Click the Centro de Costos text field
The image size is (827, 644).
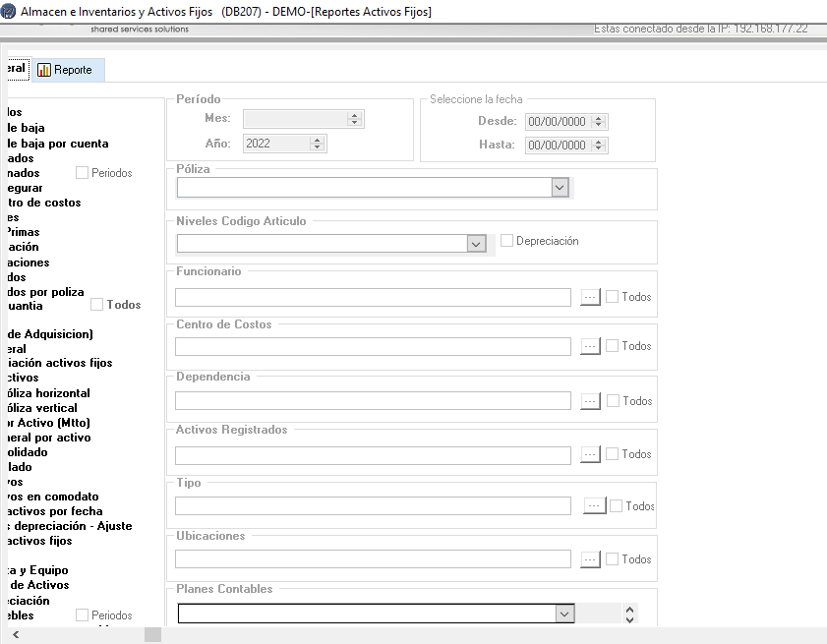(x=373, y=346)
